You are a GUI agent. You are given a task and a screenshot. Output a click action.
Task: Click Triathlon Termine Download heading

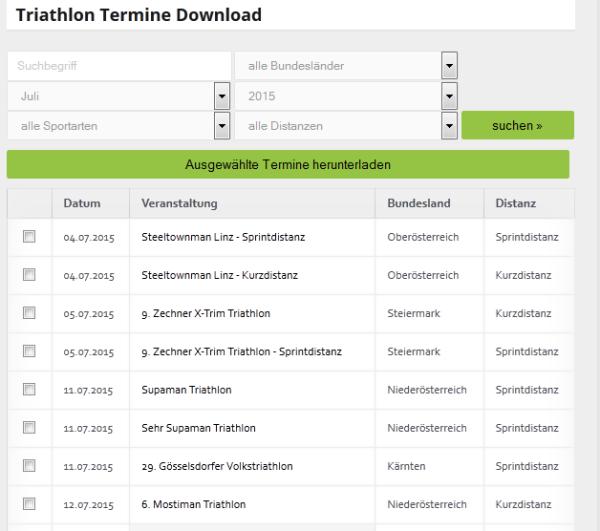click(x=139, y=15)
